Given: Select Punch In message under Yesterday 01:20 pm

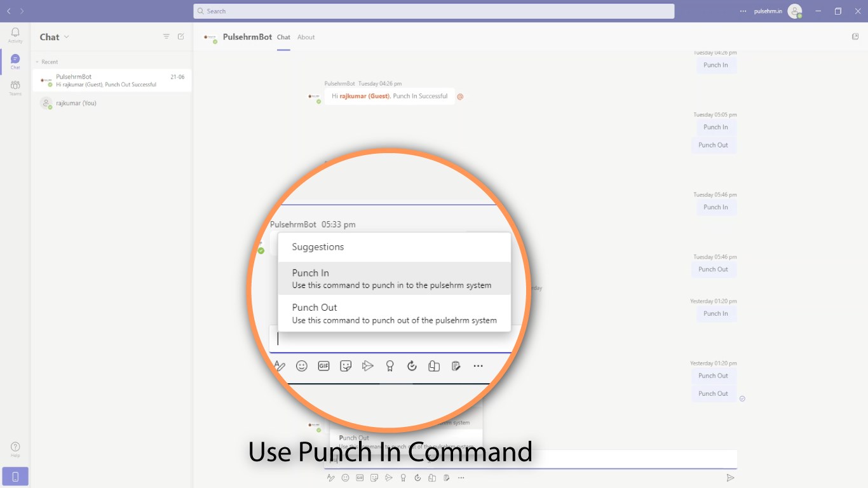Looking at the screenshot, I should point(715,313).
